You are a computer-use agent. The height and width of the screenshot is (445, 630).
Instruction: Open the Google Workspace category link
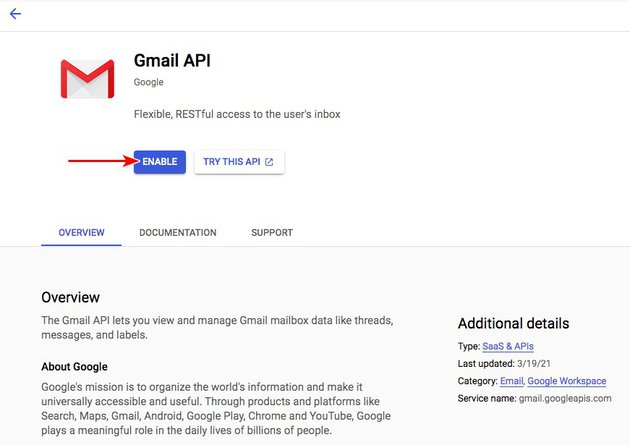click(567, 381)
